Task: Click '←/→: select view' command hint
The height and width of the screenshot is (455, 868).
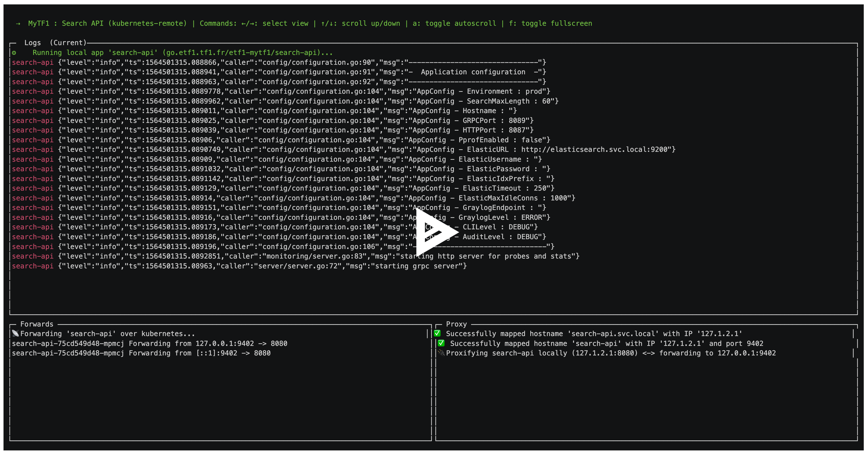Action: click(x=275, y=24)
